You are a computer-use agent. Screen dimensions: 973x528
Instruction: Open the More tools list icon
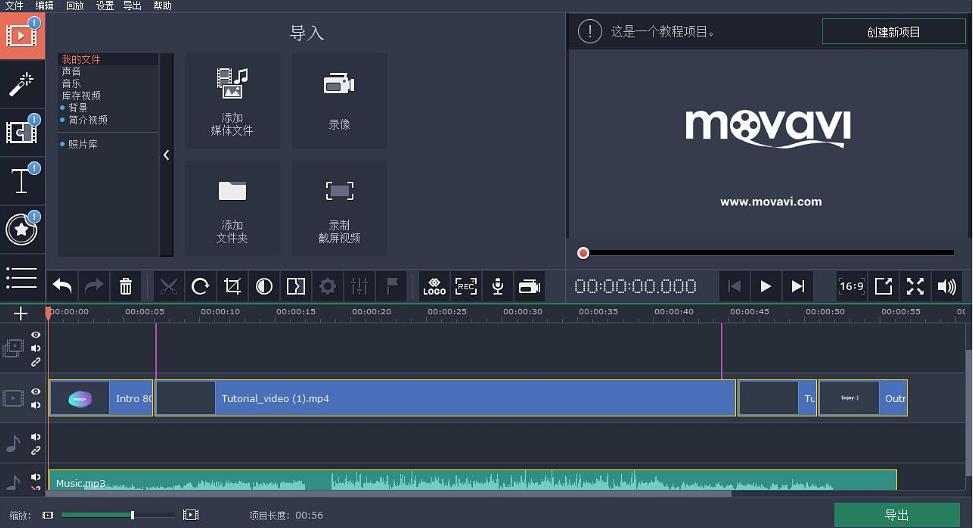[x=22, y=277]
